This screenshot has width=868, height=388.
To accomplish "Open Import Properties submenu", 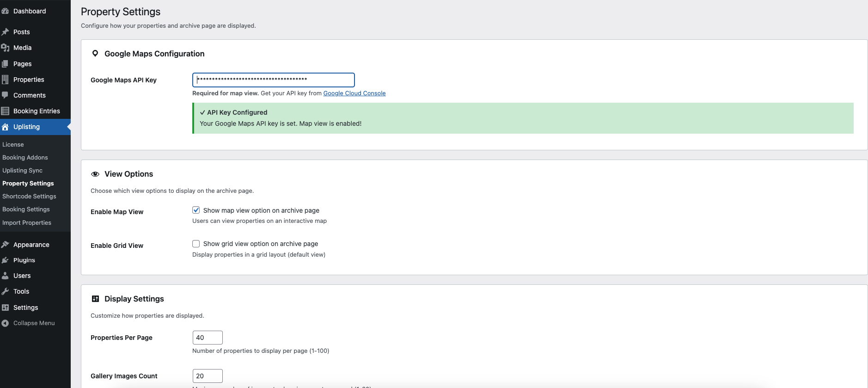I will pyautogui.click(x=27, y=222).
